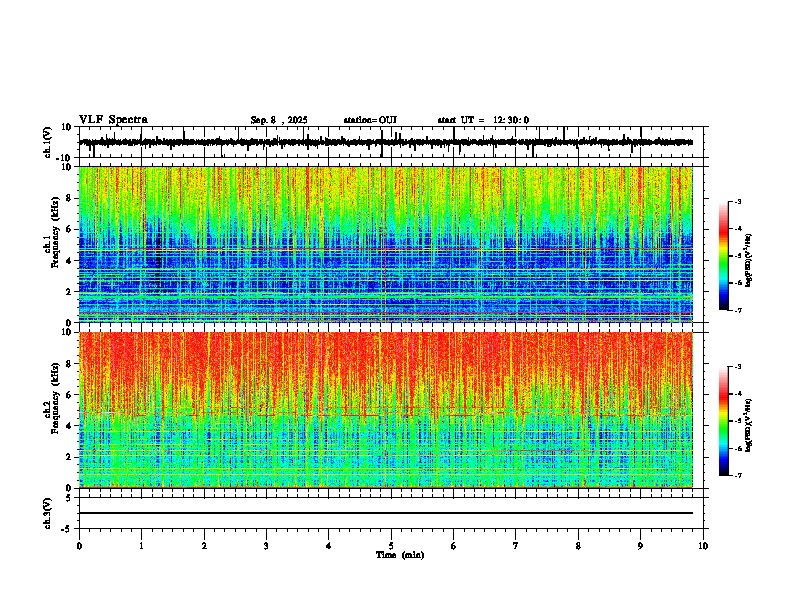Click the ch.1 color scale bar
The image size is (792, 612).
point(723,256)
